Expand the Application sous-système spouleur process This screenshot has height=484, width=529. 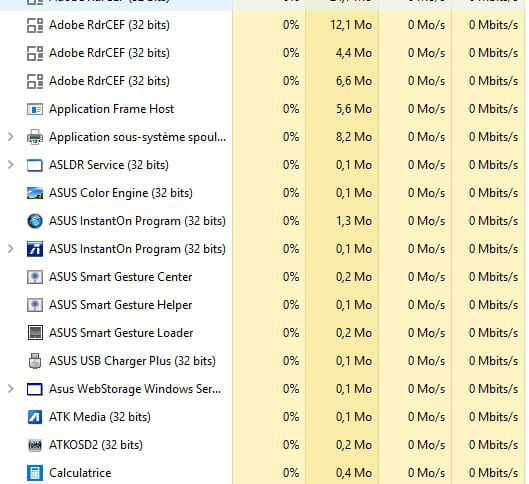click(10, 137)
